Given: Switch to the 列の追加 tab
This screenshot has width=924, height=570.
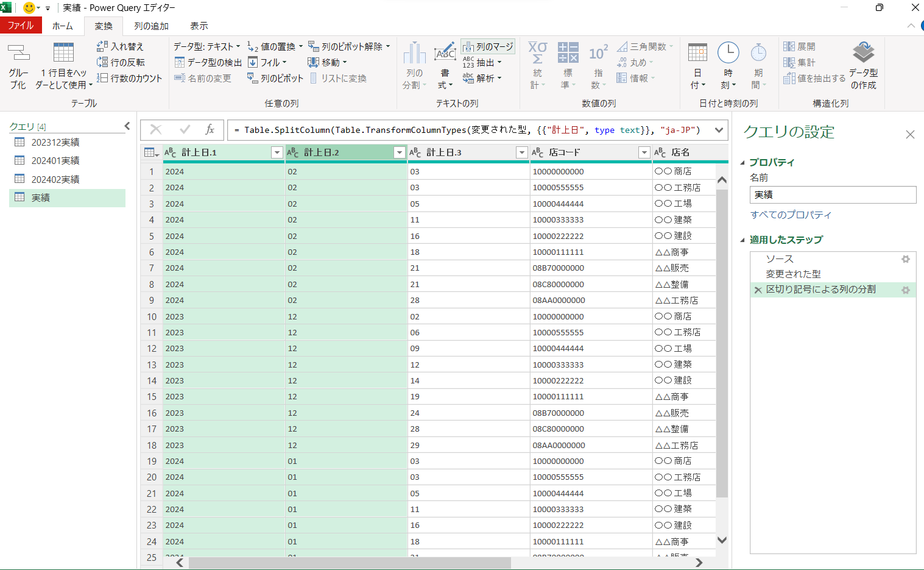Looking at the screenshot, I should click(x=151, y=26).
